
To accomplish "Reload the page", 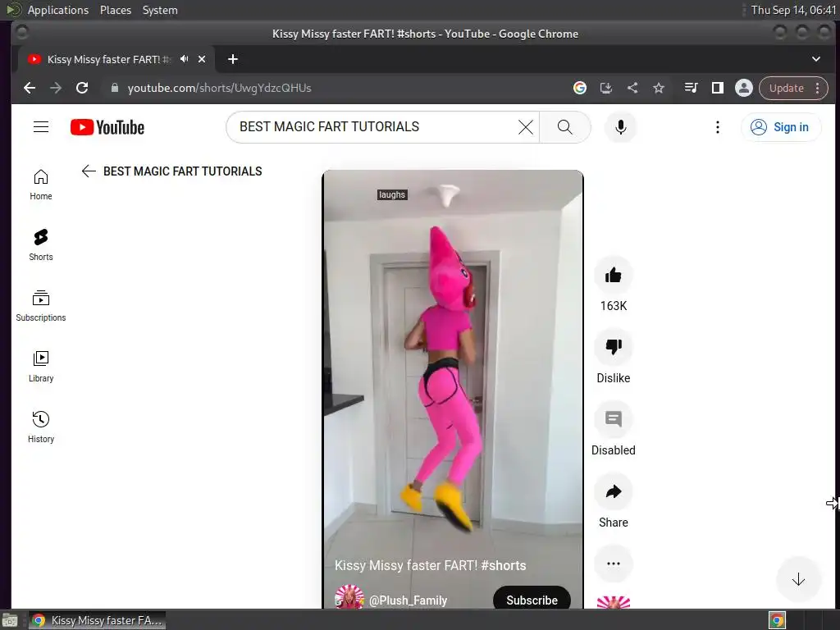I will (82, 88).
